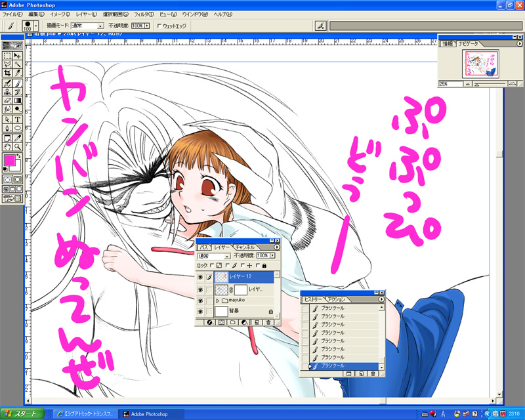525x420 pixels.
Task: Create a new layer set with the folder icon
Action: tap(233, 322)
